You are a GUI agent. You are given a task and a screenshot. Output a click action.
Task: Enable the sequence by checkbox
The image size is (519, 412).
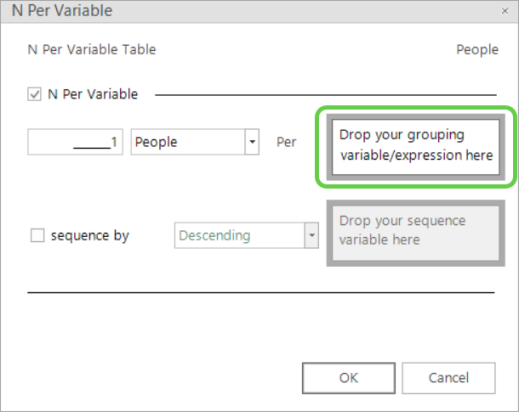point(37,235)
